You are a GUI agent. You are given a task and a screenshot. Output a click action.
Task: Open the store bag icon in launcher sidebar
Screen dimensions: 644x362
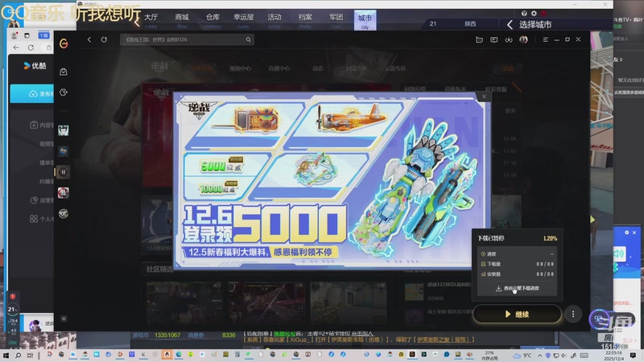(64, 72)
